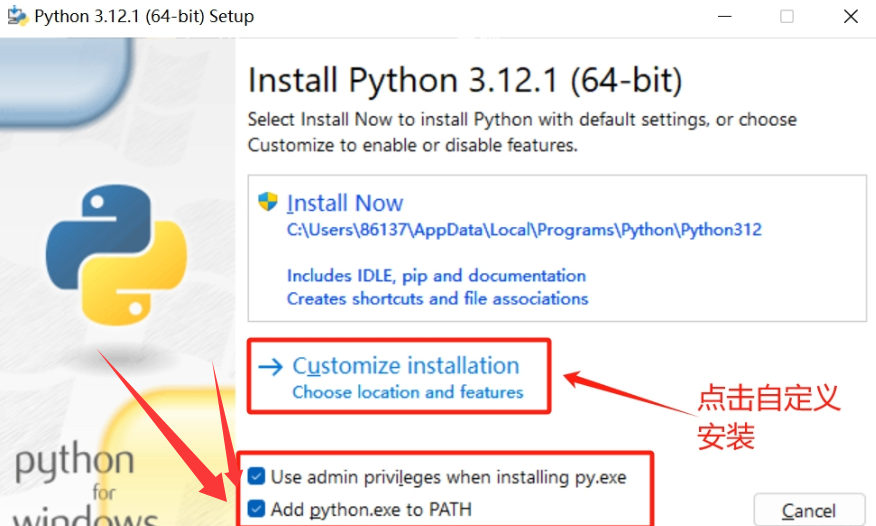The width and height of the screenshot is (876, 526).
Task: Click the UAC shield icon beside Install Now
Action: 268,202
